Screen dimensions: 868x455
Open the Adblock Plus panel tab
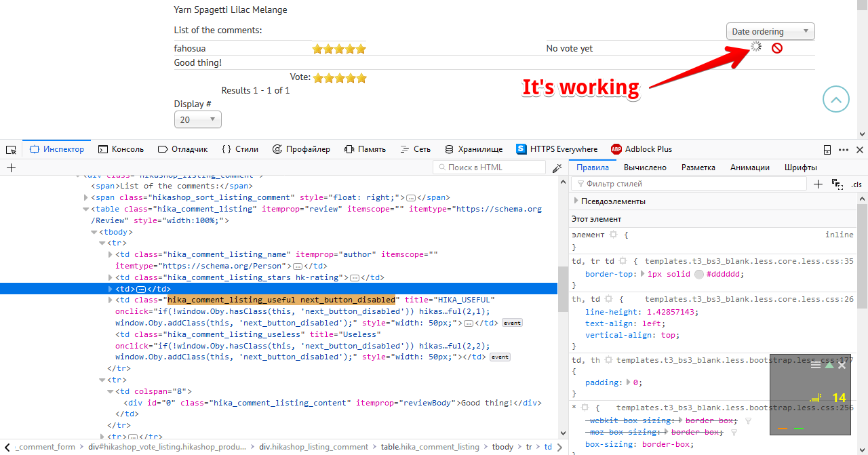click(642, 149)
